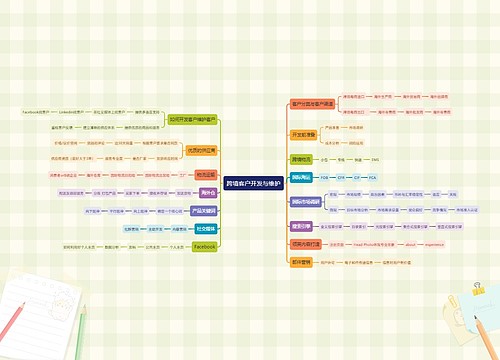Click the about leaf node
The width and height of the screenshot is (500, 360).
(x=410, y=245)
